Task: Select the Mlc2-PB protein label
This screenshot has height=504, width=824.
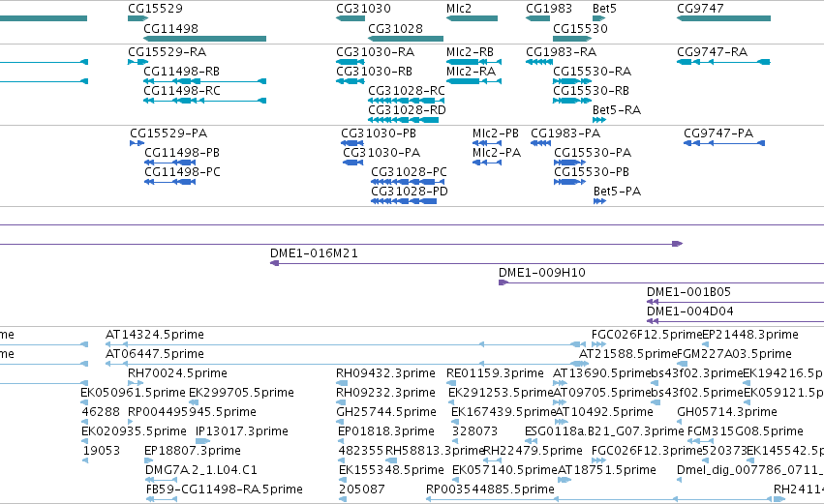Action: coord(496,133)
